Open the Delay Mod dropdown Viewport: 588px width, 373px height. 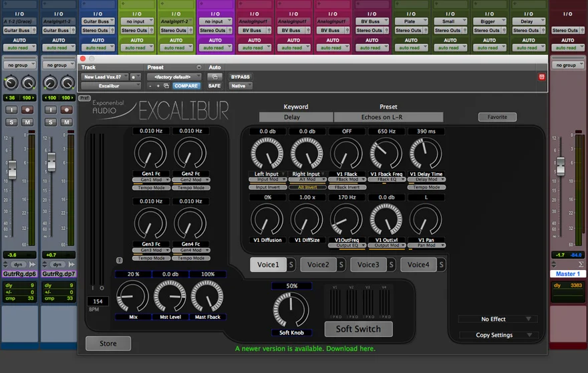click(x=426, y=179)
